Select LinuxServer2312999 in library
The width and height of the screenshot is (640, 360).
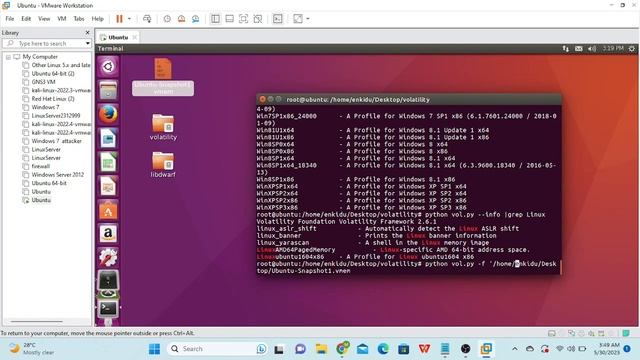52,116
